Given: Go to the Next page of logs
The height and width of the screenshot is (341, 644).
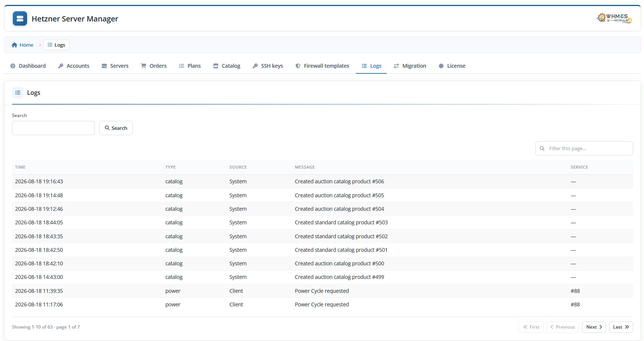Looking at the screenshot, I should tap(594, 327).
